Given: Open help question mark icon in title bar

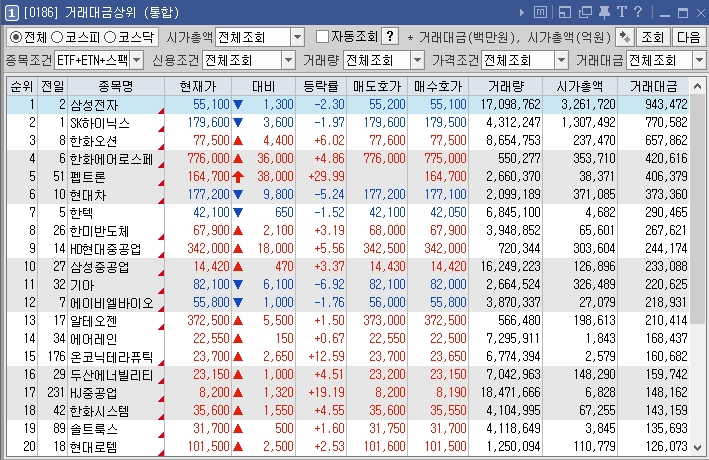Looking at the screenshot, I should 638,12.
